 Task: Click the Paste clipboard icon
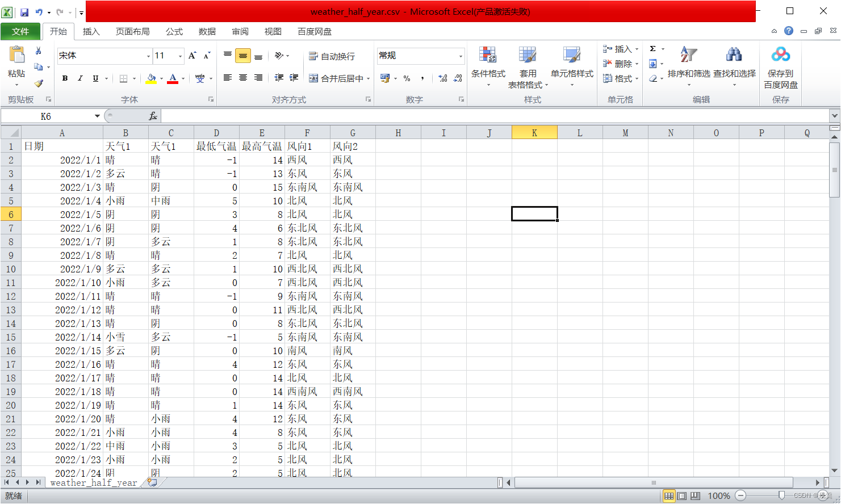pyautogui.click(x=17, y=55)
